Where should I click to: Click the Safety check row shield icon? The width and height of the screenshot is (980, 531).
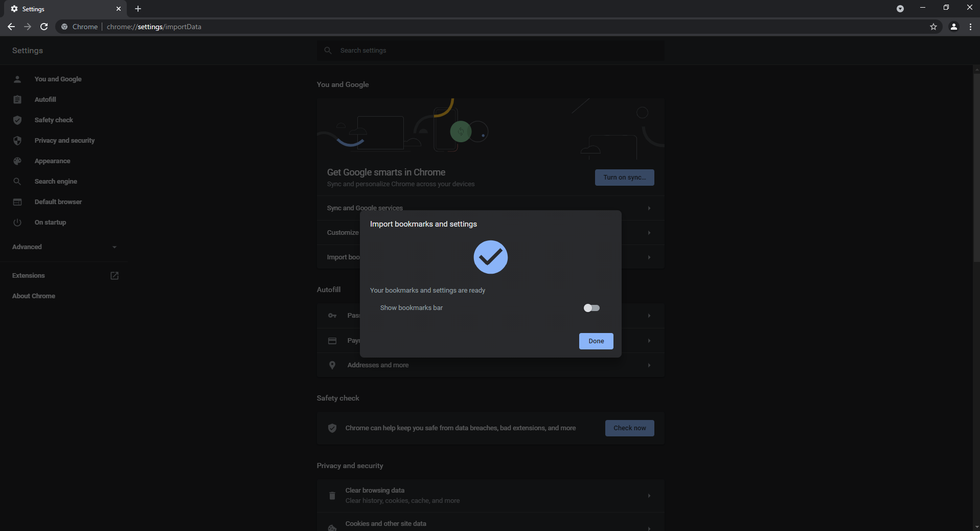click(x=332, y=428)
